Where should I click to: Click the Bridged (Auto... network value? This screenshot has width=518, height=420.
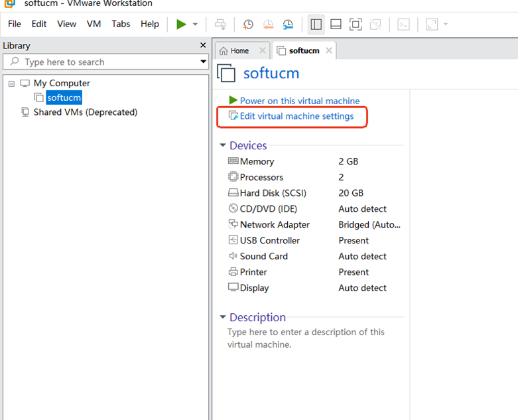click(x=369, y=225)
